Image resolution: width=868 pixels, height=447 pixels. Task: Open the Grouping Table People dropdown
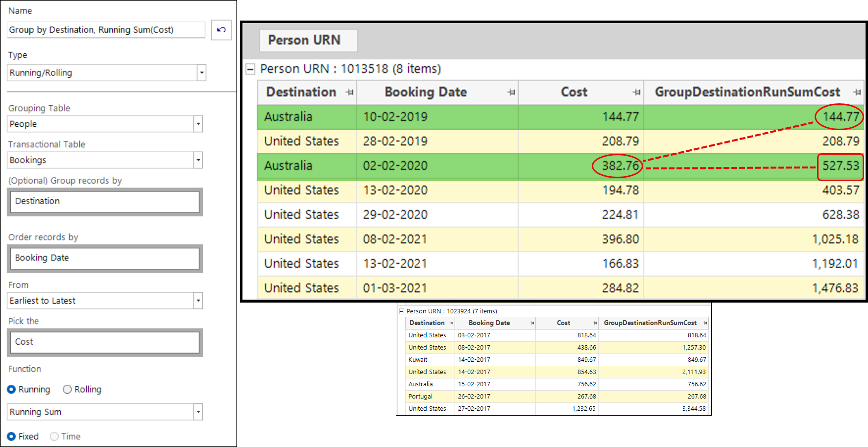pyautogui.click(x=198, y=124)
